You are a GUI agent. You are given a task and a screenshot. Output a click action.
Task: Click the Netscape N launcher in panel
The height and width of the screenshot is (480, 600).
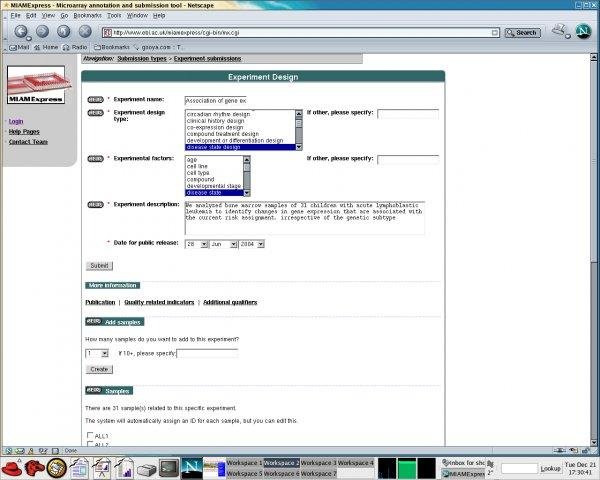tap(192, 468)
